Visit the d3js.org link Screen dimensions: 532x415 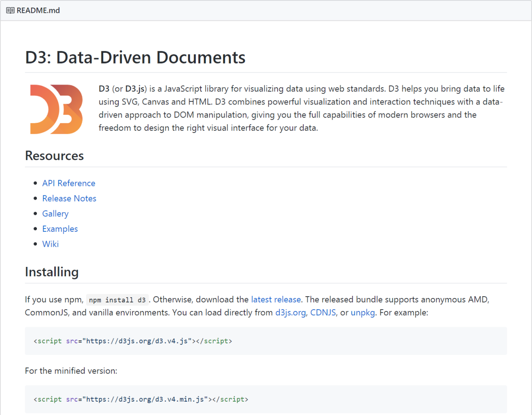click(x=290, y=313)
